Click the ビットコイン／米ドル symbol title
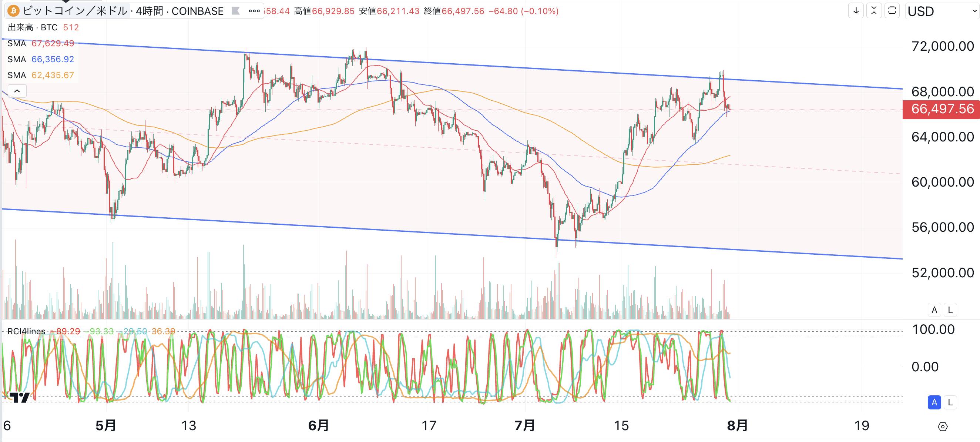This screenshot has width=980, height=442. 75,11
